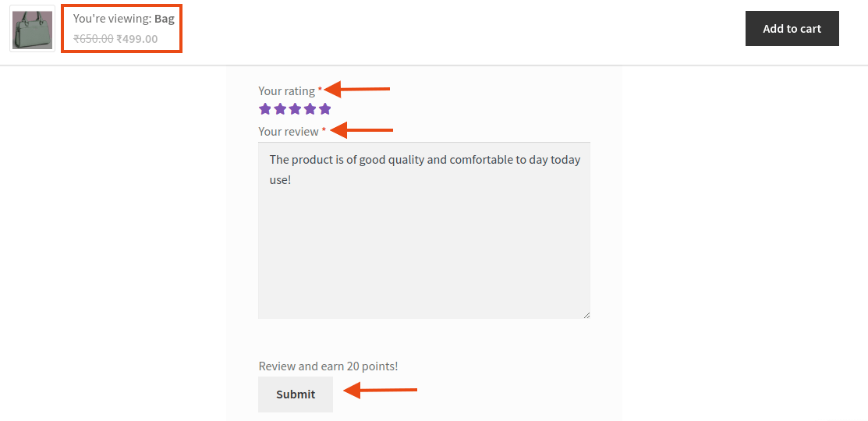This screenshot has height=421, width=868.
Task: Click red asterisk beside Your rating
Action: [320, 89]
